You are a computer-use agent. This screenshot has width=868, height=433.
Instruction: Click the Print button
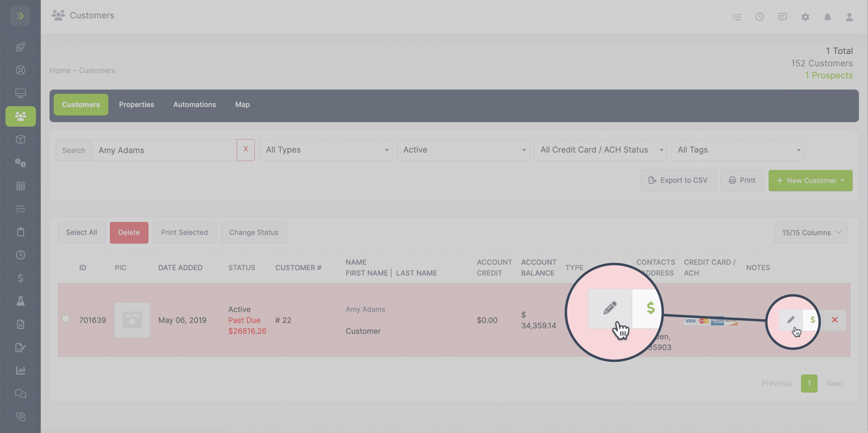(742, 181)
